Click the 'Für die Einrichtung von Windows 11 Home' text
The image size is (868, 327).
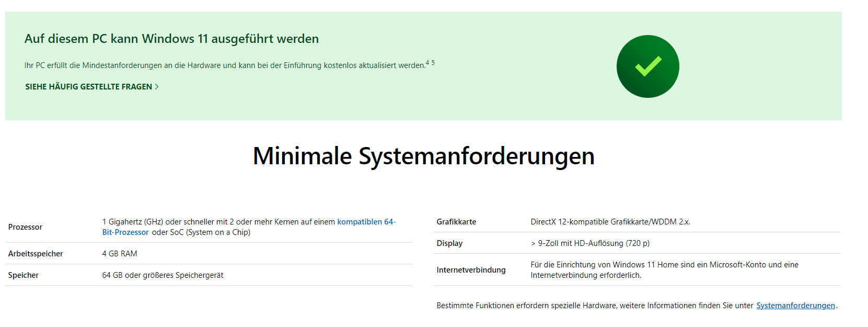coord(665,270)
